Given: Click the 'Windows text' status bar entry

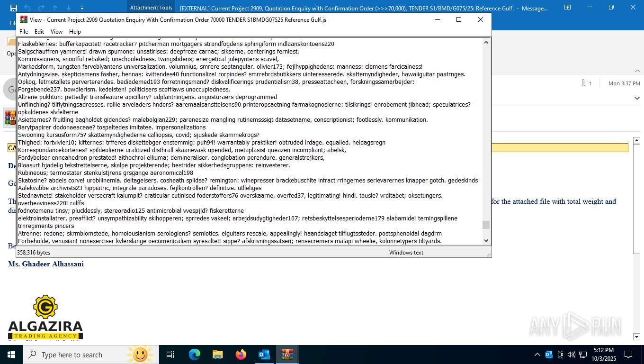Looking at the screenshot, I should (x=406, y=253).
